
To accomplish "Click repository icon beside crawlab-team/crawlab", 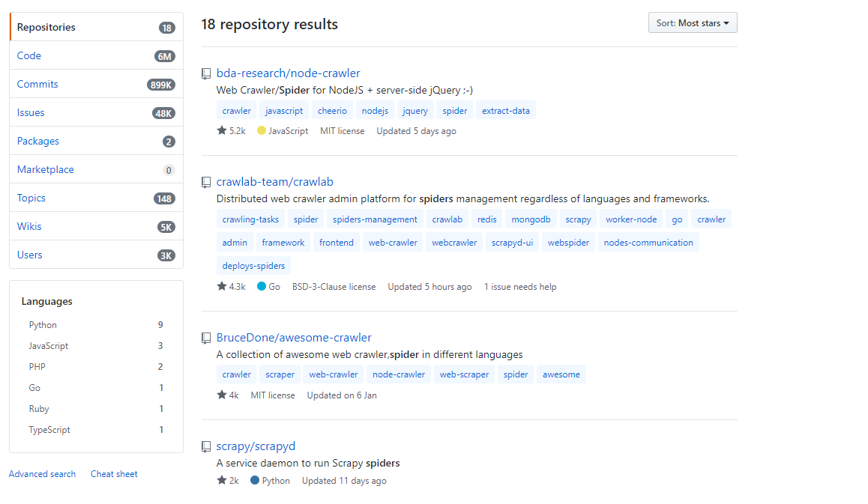I will [206, 182].
